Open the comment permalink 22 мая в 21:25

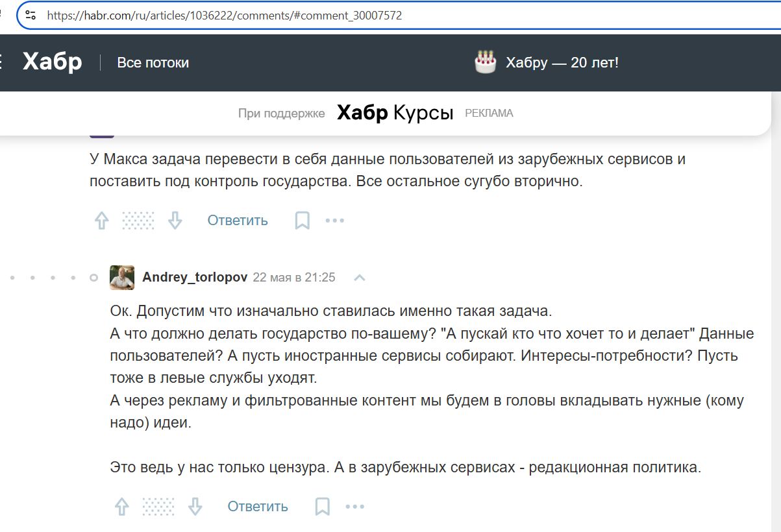(294, 277)
